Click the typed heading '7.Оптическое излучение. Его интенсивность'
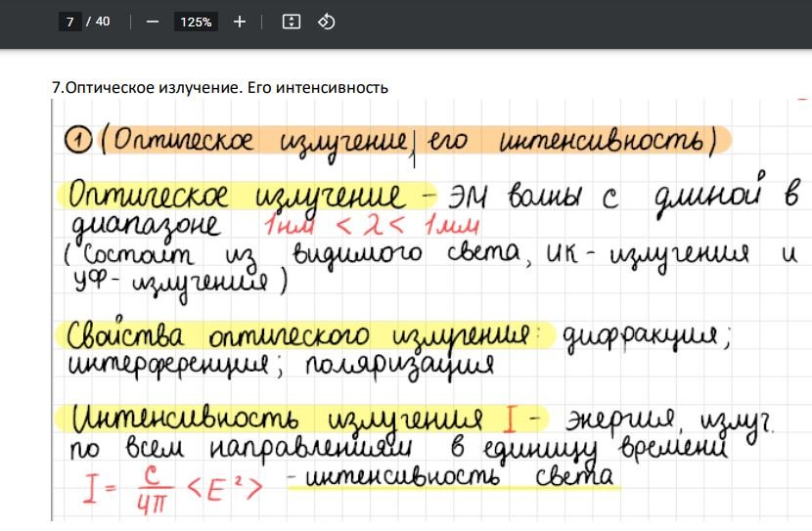This screenshot has width=812, height=531. coord(219,88)
